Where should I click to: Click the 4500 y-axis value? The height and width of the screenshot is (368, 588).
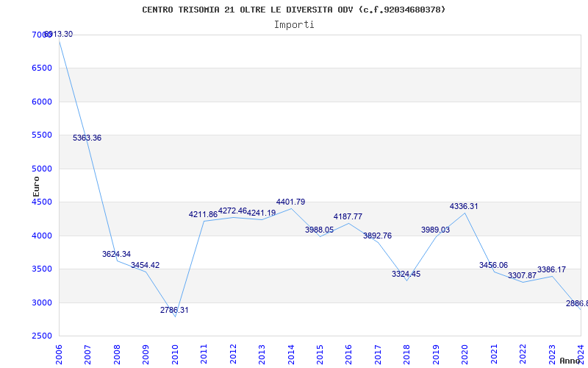pos(42,202)
